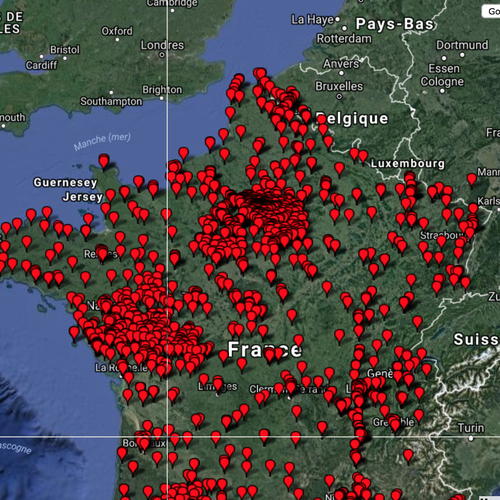Select the Bristol map label
The width and height of the screenshot is (500, 500).
tap(65, 50)
